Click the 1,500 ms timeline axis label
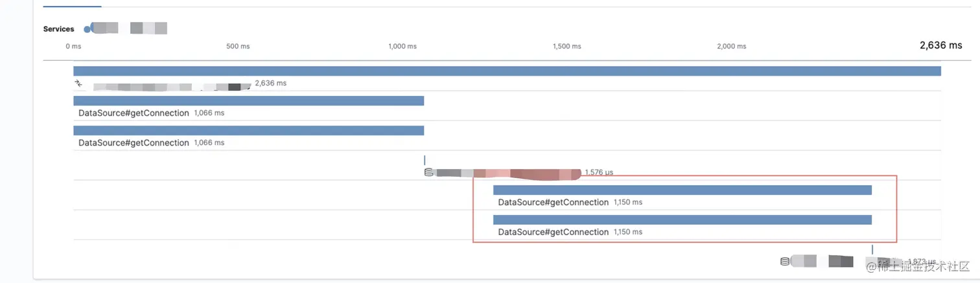The width and height of the screenshot is (980, 283). tap(567, 47)
